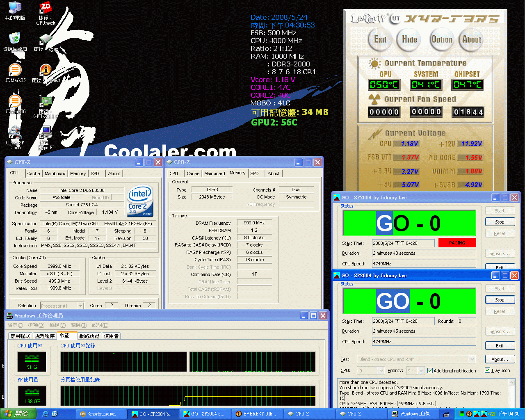The image size is (525, 420).
Task: Click the CPU name Intel Core 2 Duo E8500
Action: 82,190
